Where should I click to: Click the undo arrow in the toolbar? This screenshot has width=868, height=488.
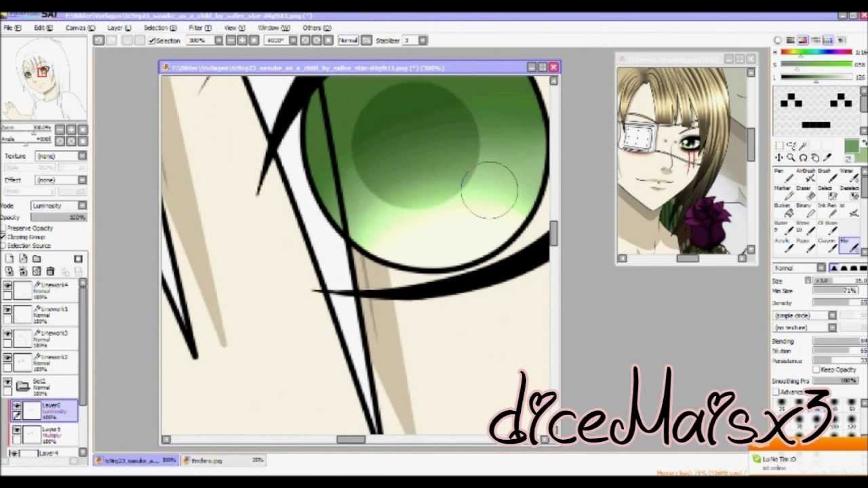pyautogui.click(x=98, y=41)
